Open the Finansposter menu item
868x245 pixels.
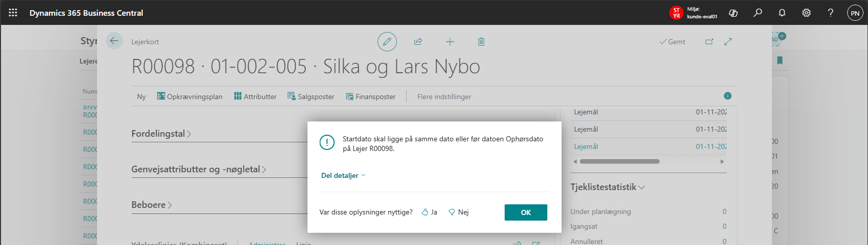tap(370, 97)
